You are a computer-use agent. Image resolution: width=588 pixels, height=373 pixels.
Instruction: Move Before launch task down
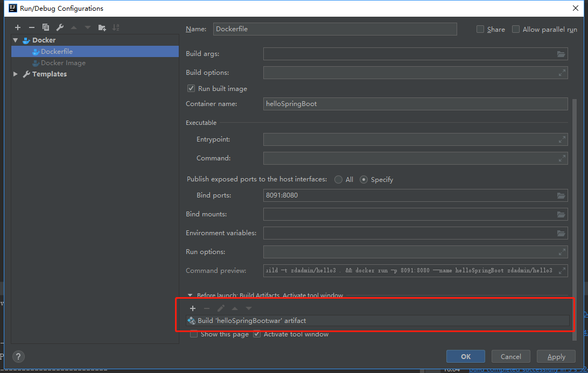click(x=249, y=308)
